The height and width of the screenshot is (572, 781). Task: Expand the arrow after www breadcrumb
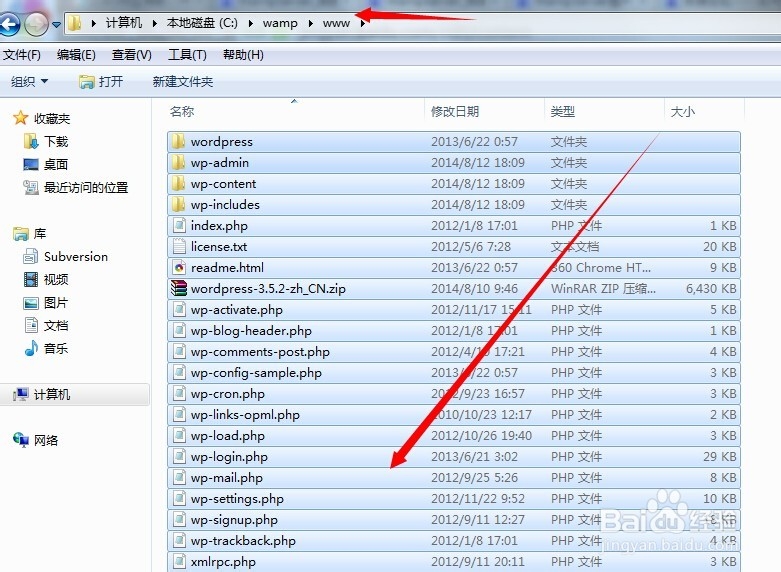[x=363, y=23]
